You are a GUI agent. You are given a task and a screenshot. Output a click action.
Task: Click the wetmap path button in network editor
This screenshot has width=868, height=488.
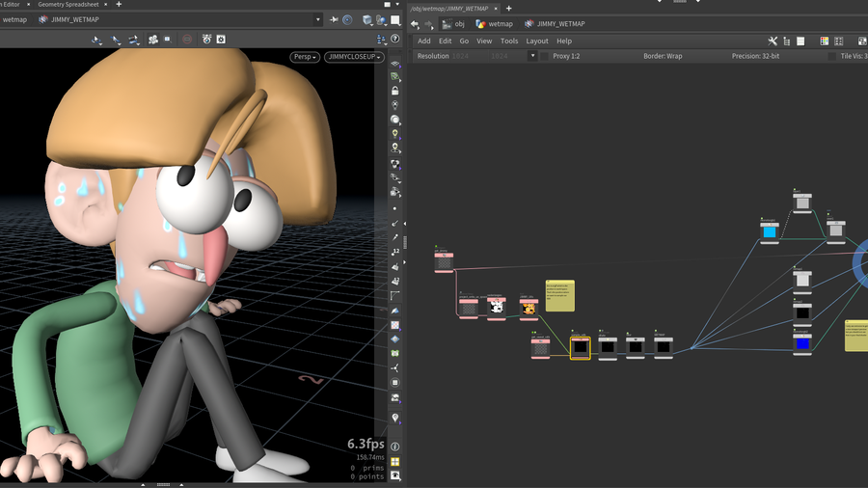494,24
